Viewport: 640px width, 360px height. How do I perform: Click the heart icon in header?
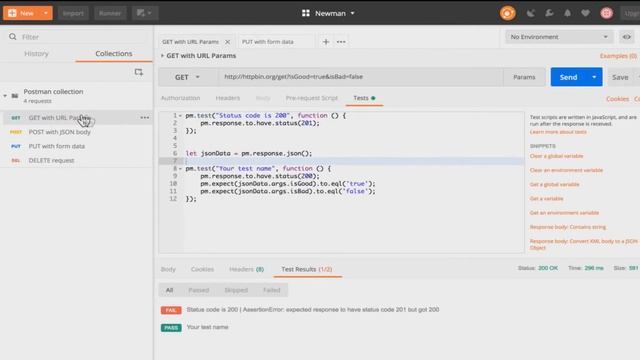585,13
